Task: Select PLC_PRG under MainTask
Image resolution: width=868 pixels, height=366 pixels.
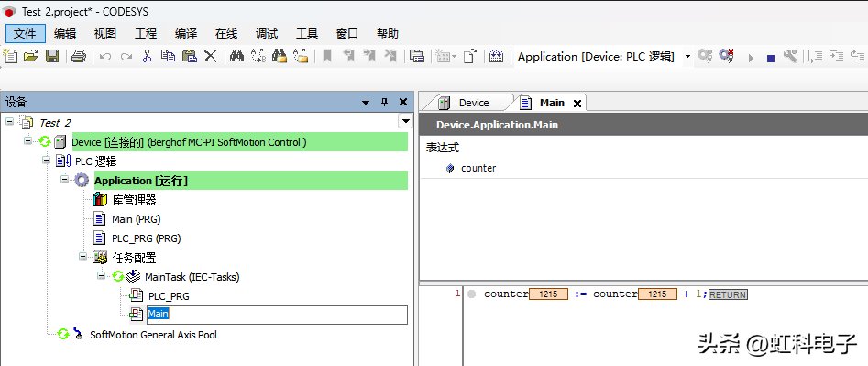Action: coord(169,296)
